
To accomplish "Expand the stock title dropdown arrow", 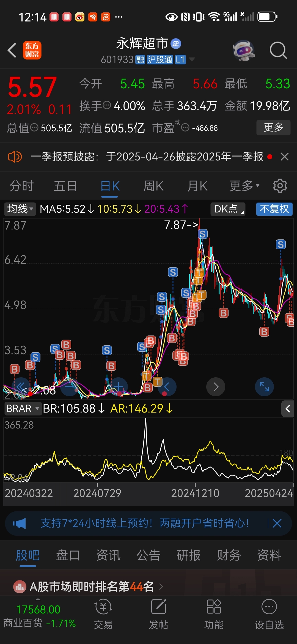I will point(192,59).
